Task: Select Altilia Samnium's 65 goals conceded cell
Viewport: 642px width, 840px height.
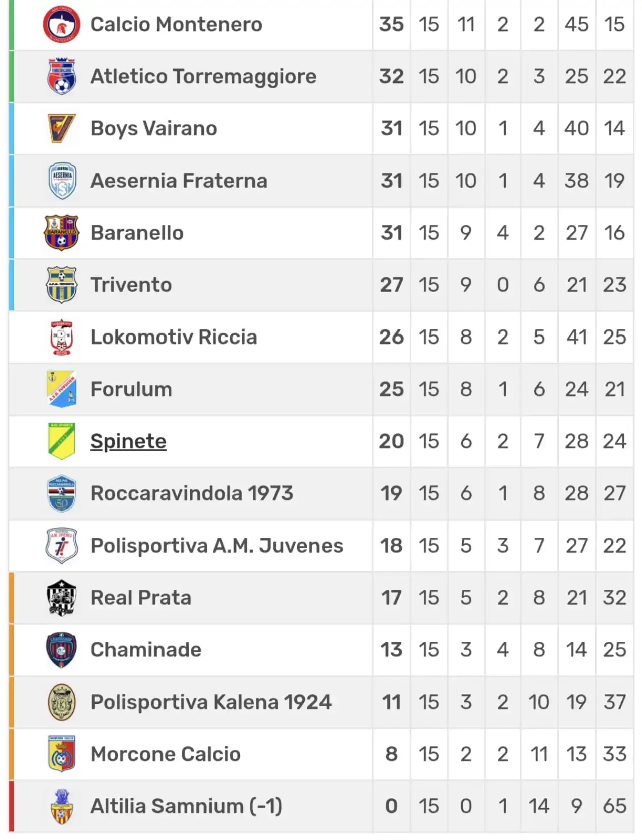Action: tap(615, 806)
